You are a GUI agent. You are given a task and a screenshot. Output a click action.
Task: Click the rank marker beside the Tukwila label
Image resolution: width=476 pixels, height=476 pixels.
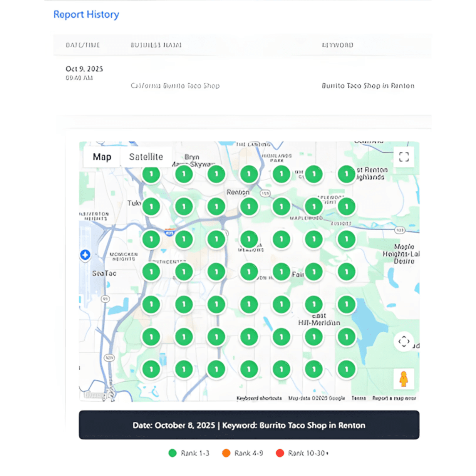tap(151, 207)
